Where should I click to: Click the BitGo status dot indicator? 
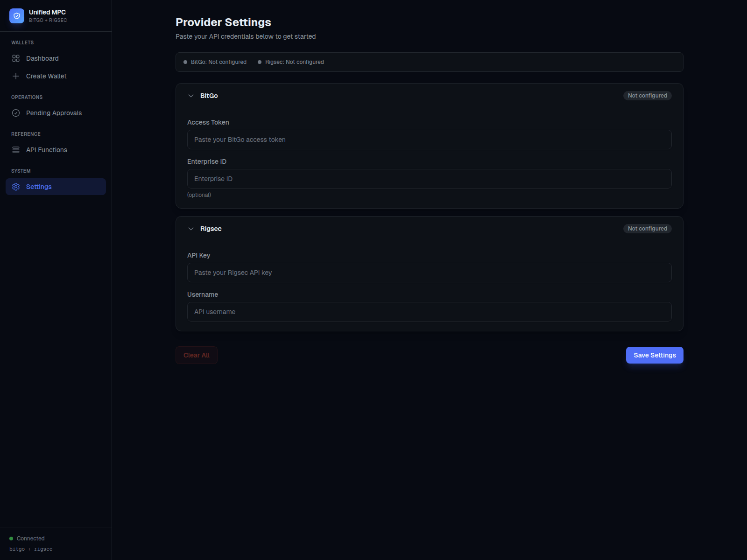tap(184, 62)
